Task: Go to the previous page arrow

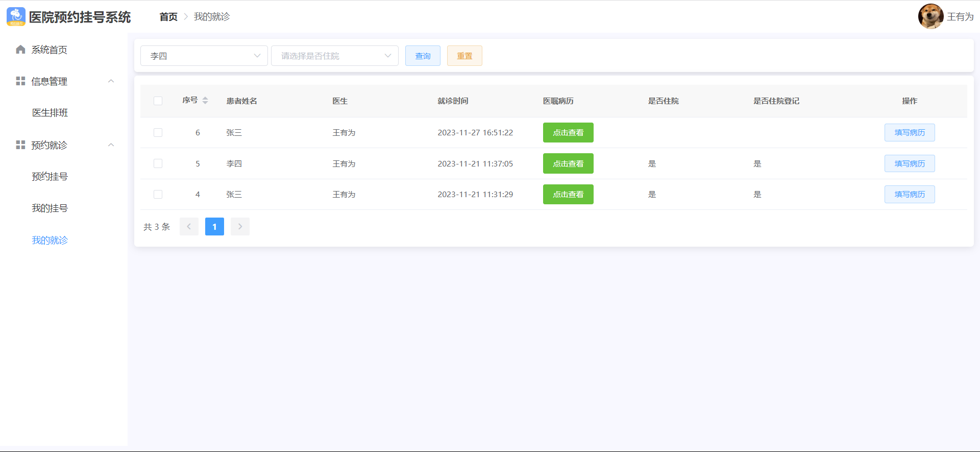Action: click(189, 227)
